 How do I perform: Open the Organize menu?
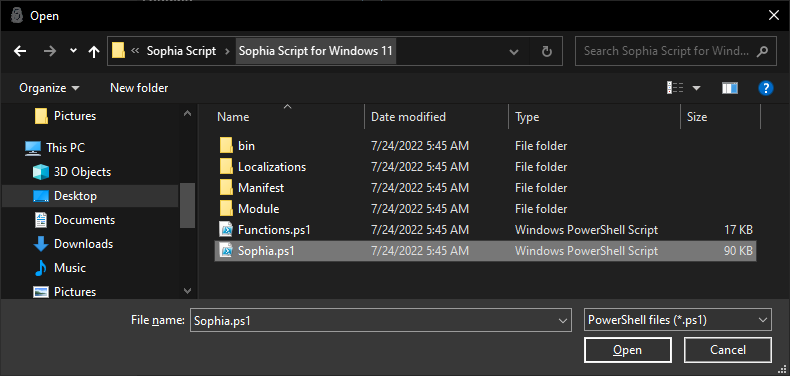click(49, 88)
